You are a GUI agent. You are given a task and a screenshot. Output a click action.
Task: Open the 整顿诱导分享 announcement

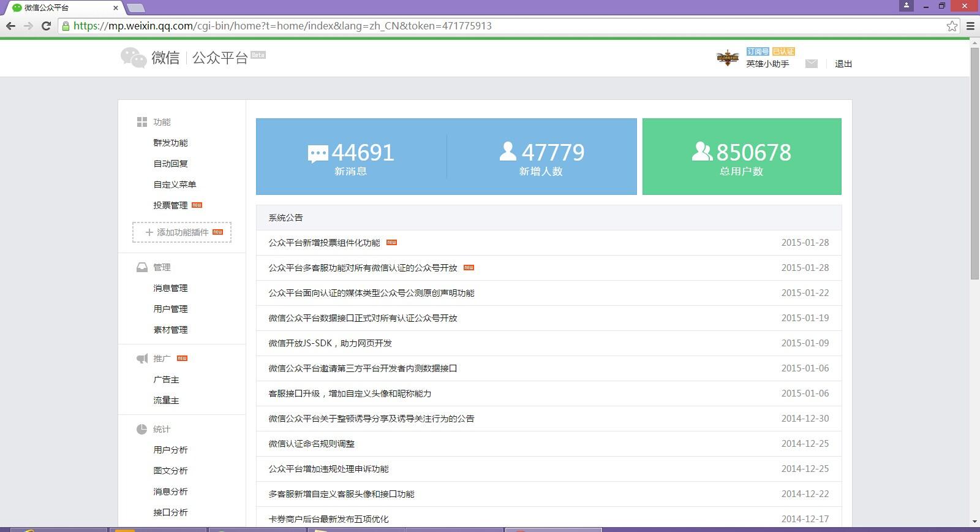(x=371, y=419)
